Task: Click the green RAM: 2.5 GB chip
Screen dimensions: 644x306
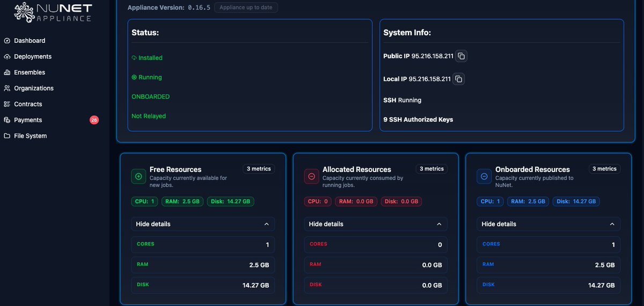Action: (x=182, y=201)
